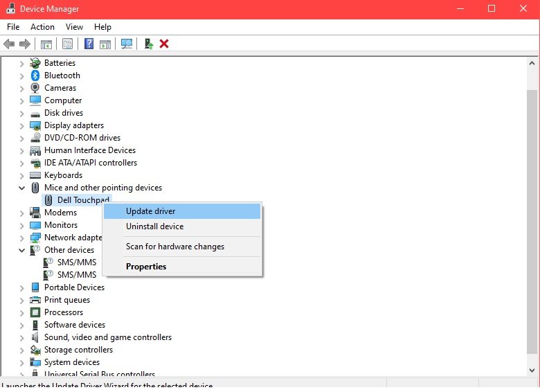Click the Human Interface Devices icon

(35, 150)
